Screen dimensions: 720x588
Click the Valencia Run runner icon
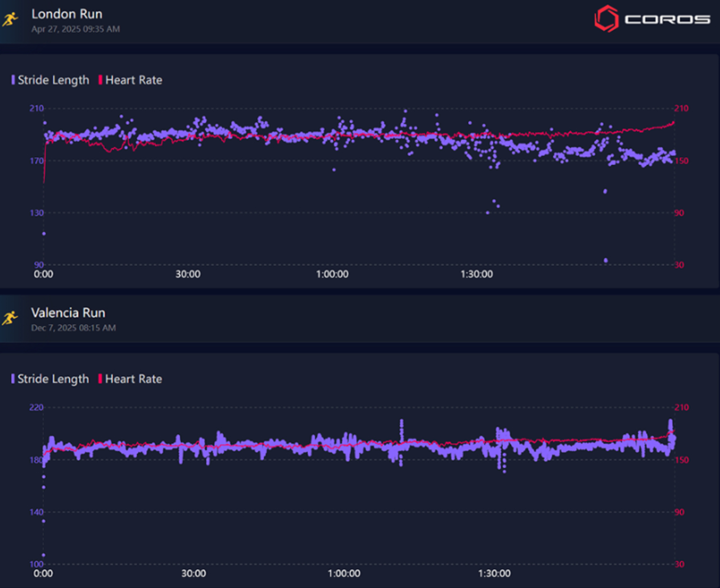(x=10, y=318)
